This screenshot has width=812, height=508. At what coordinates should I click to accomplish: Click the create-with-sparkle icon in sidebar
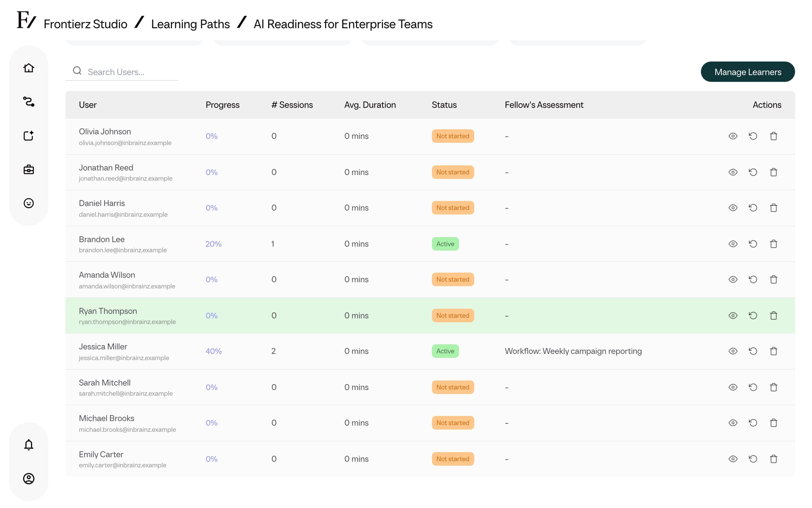click(x=28, y=135)
